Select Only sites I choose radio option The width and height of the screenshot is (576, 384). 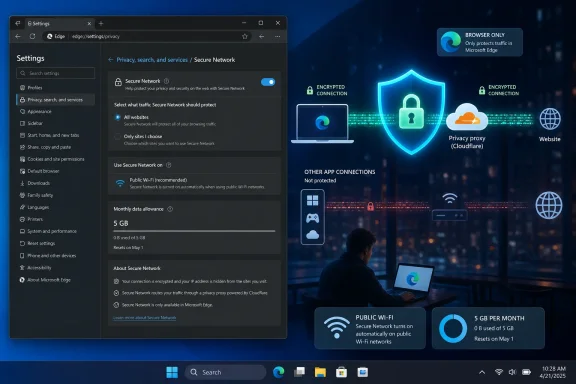(118, 137)
